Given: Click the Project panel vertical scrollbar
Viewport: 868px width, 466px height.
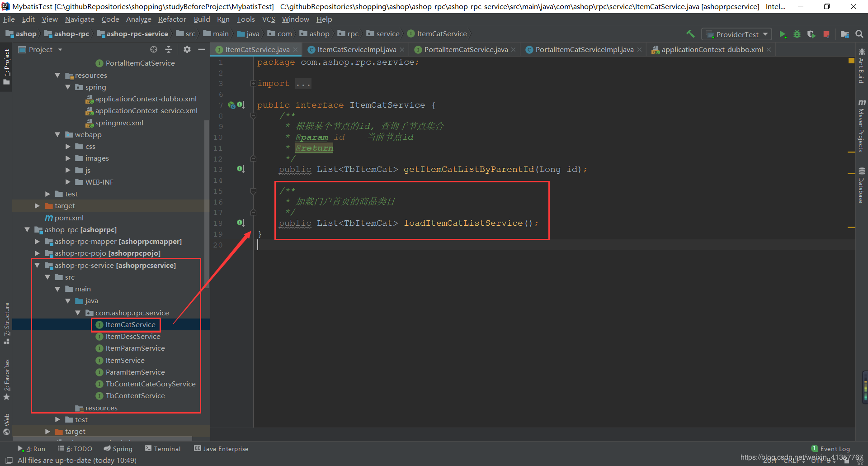Looking at the screenshot, I should click(207, 204).
